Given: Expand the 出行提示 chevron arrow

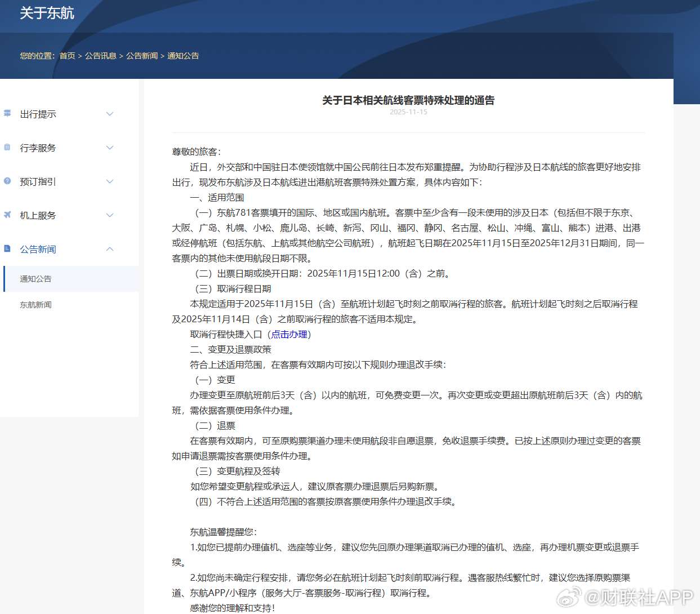Looking at the screenshot, I should [x=110, y=114].
